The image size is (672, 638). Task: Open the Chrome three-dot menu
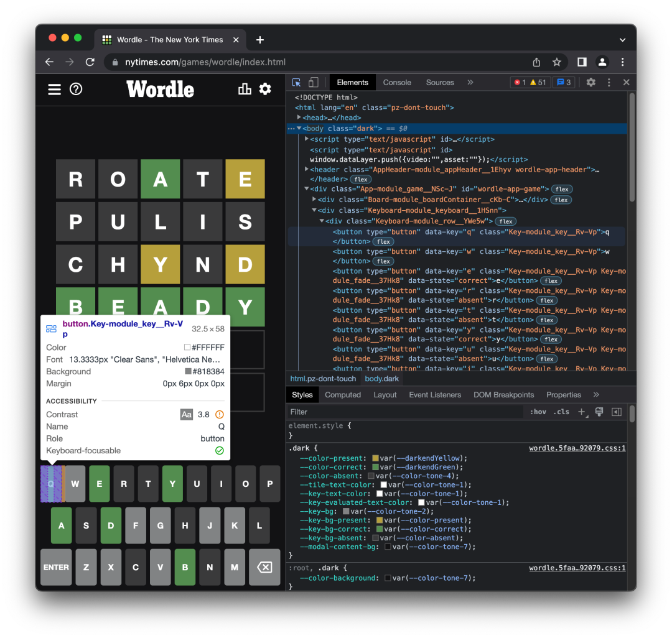[x=623, y=62]
